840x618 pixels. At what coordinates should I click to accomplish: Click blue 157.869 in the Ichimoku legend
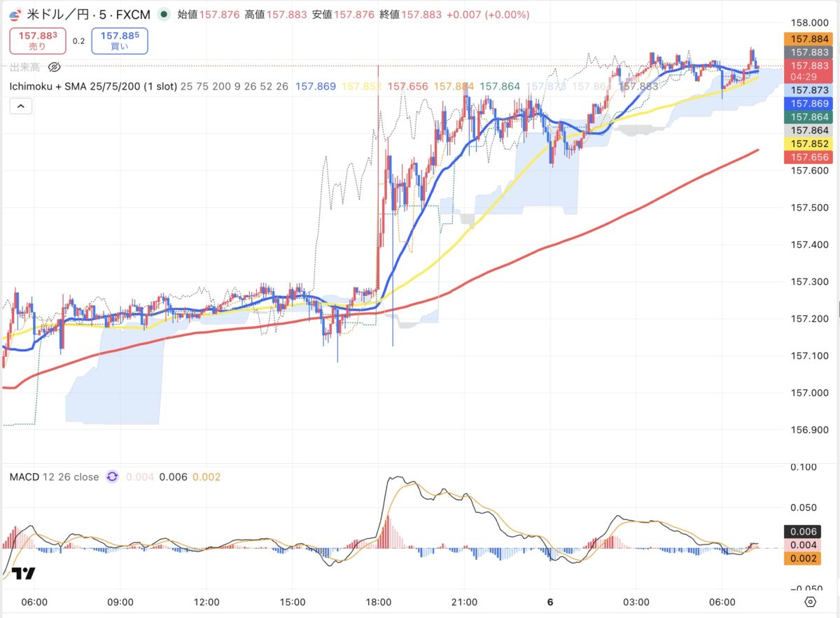pos(316,86)
